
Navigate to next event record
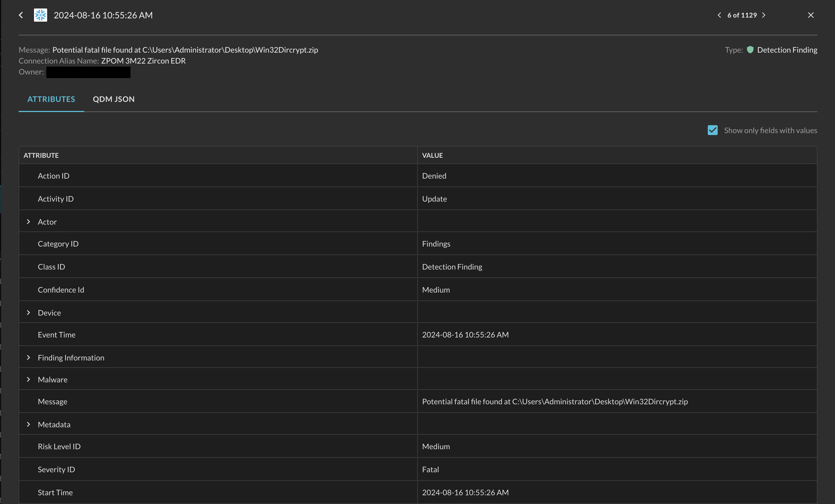tap(764, 15)
